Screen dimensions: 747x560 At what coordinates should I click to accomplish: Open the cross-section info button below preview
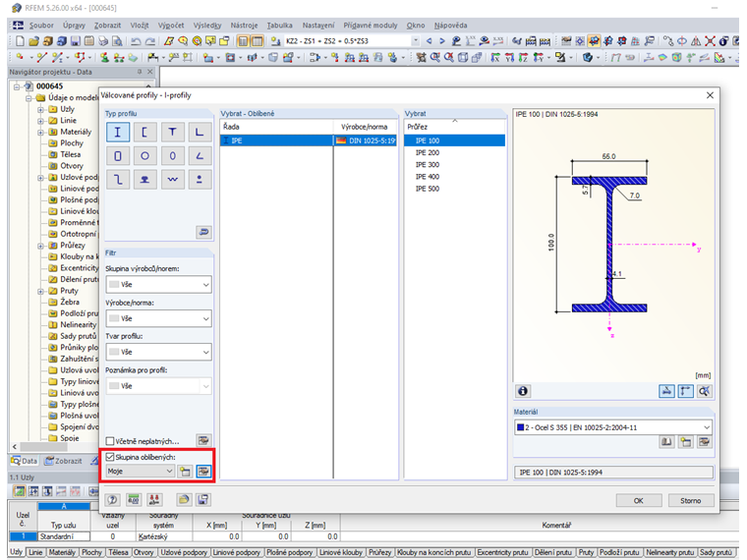(523, 391)
